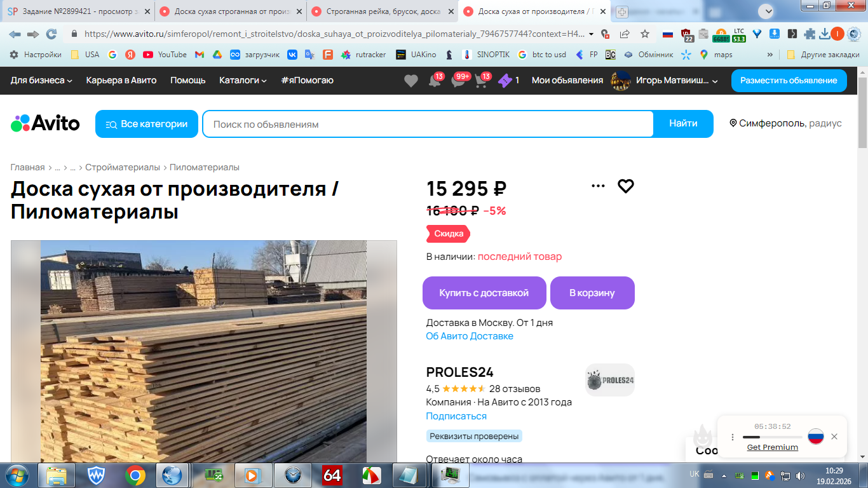Screen dimensions: 868x488
Task: Click the PROLES24 seller logo
Action: pos(610,380)
